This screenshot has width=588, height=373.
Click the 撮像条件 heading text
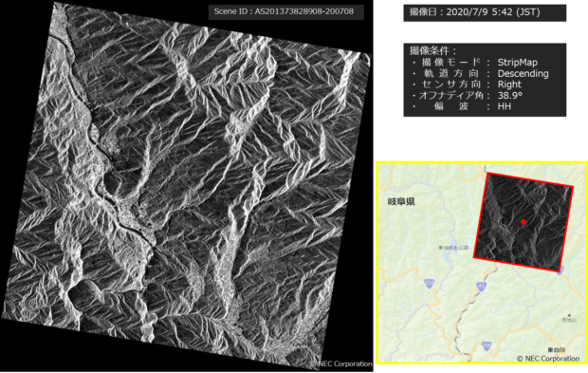[x=433, y=50]
